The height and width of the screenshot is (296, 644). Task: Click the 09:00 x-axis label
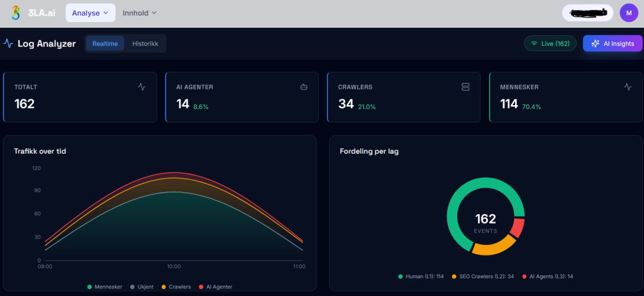coord(45,266)
